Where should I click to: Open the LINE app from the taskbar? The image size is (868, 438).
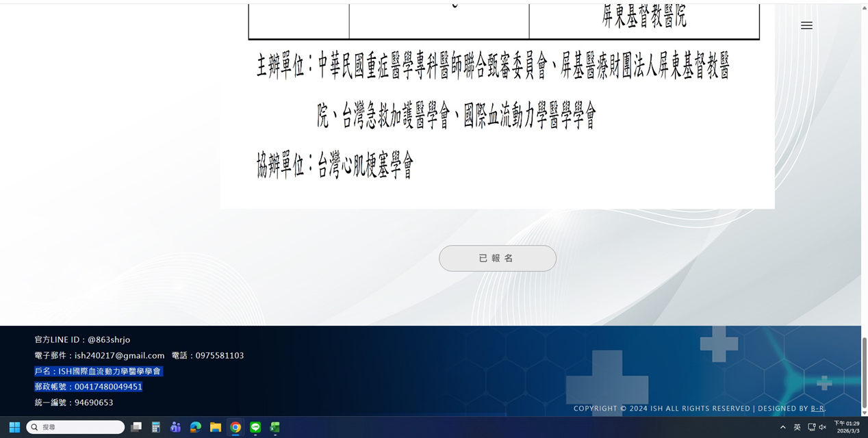coord(255,427)
